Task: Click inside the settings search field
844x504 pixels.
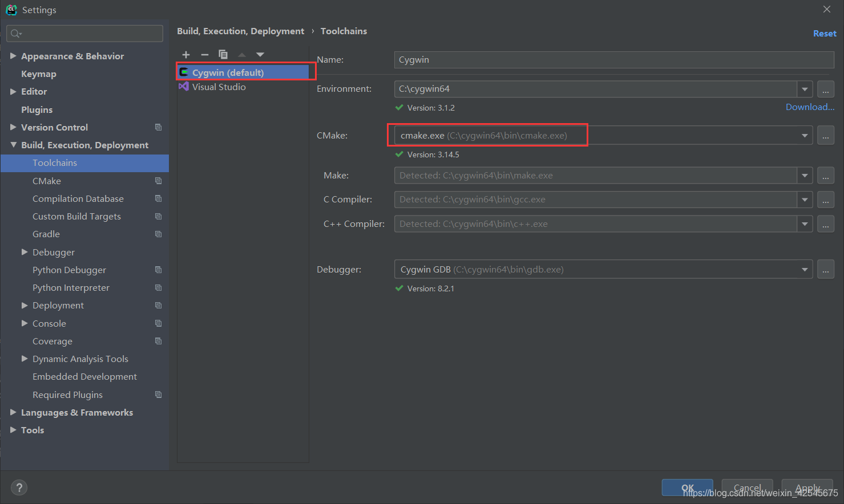Action: (84, 33)
